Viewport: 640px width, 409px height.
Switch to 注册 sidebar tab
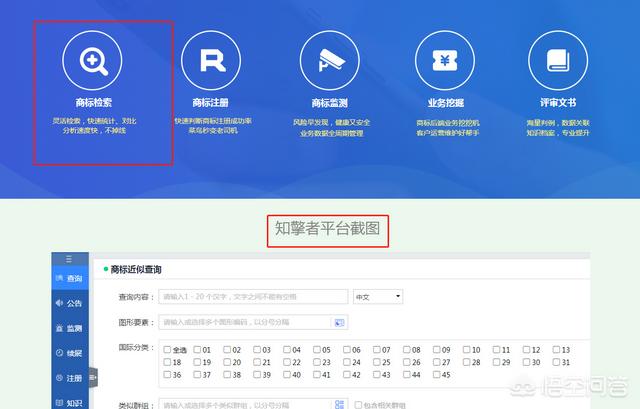coord(70,378)
